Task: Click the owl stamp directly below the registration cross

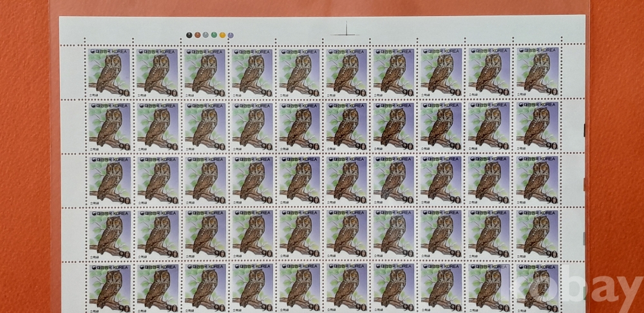Action: point(347,71)
